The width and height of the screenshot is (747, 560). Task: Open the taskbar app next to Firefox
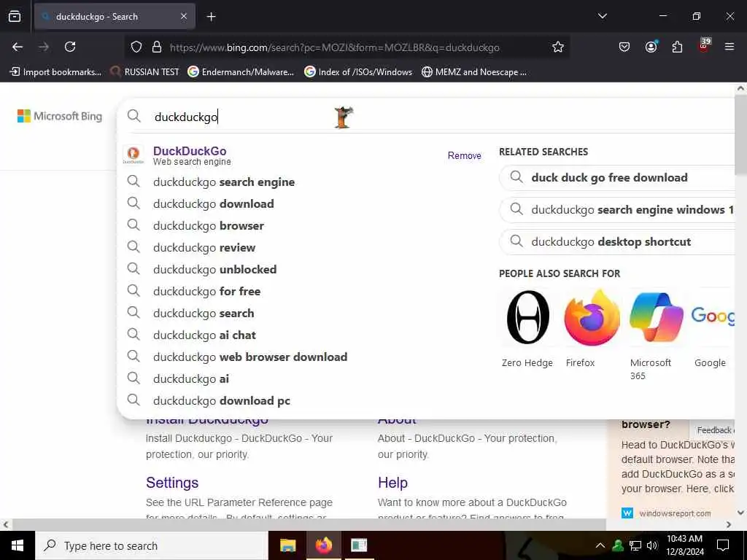359,545
